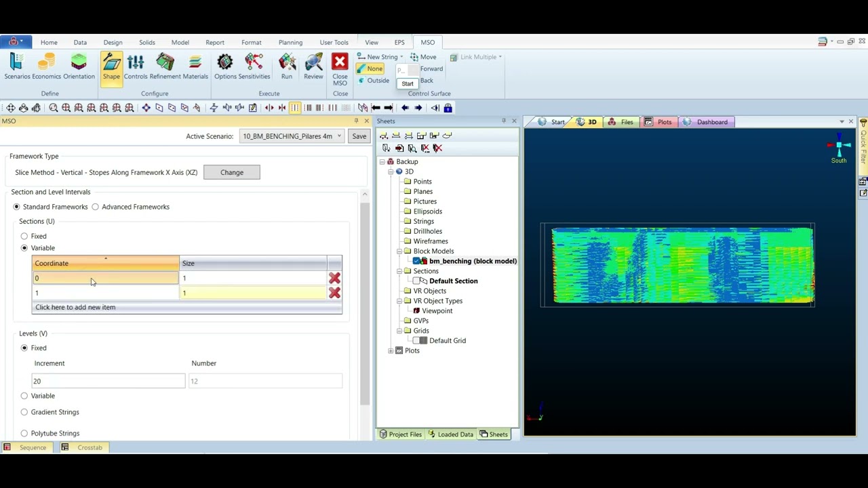The image size is (868, 488).
Task: Open the Orientation tool
Action: click(79, 67)
